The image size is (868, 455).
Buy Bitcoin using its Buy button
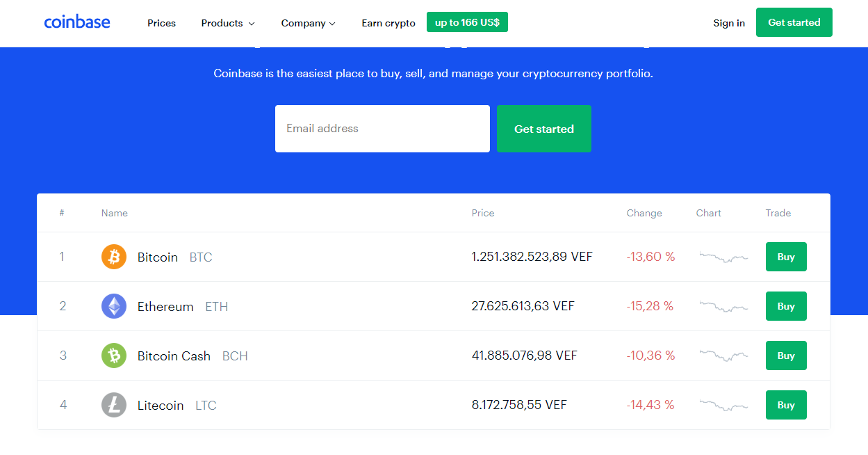point(786,257)
